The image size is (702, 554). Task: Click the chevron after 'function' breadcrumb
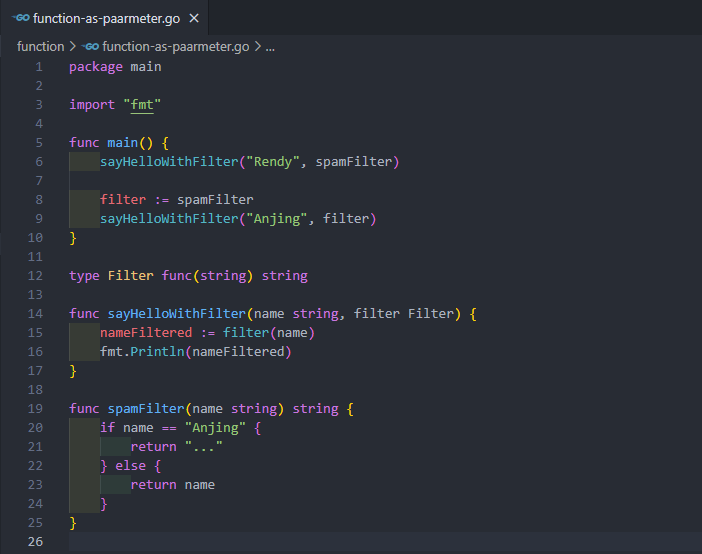pyautogui.click(x=73, y=47)
